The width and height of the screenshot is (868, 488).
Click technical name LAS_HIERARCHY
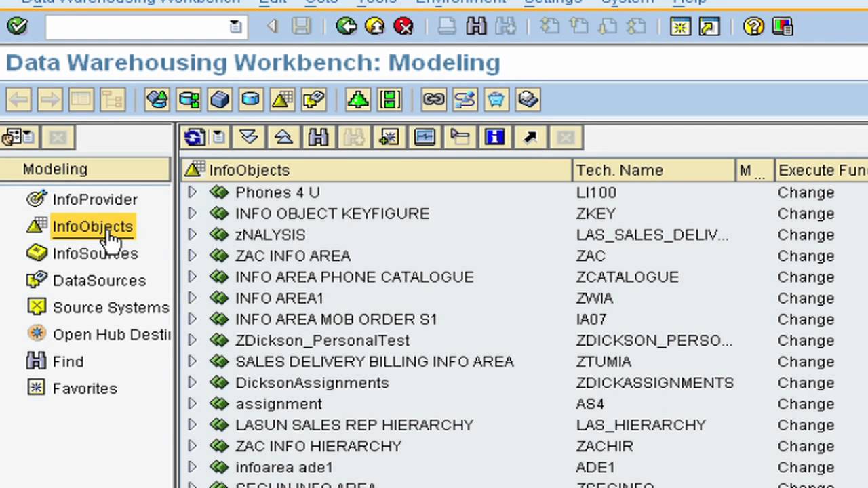click(641, 425)
